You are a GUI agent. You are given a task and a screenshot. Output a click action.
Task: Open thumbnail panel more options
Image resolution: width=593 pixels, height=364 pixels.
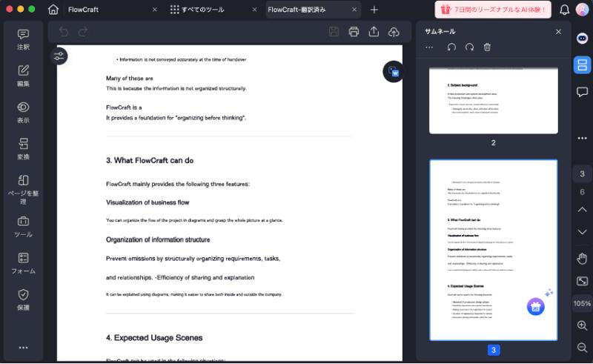[x=429, y=47]
